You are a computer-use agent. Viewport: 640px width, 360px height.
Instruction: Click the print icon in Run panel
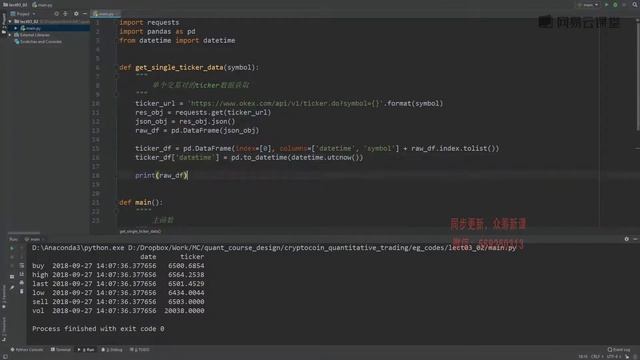pyautogui.click(x=22, y=282)
